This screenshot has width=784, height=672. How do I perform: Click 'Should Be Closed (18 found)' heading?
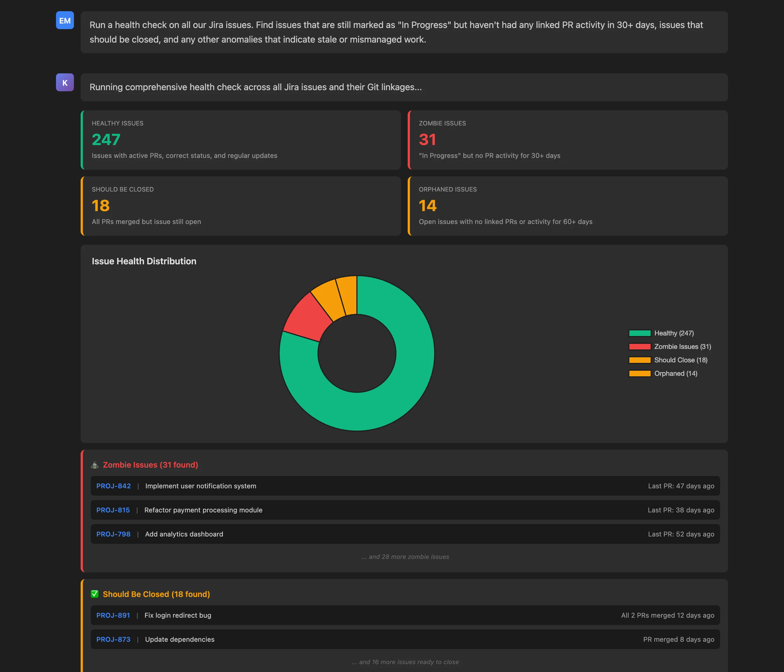156,594
